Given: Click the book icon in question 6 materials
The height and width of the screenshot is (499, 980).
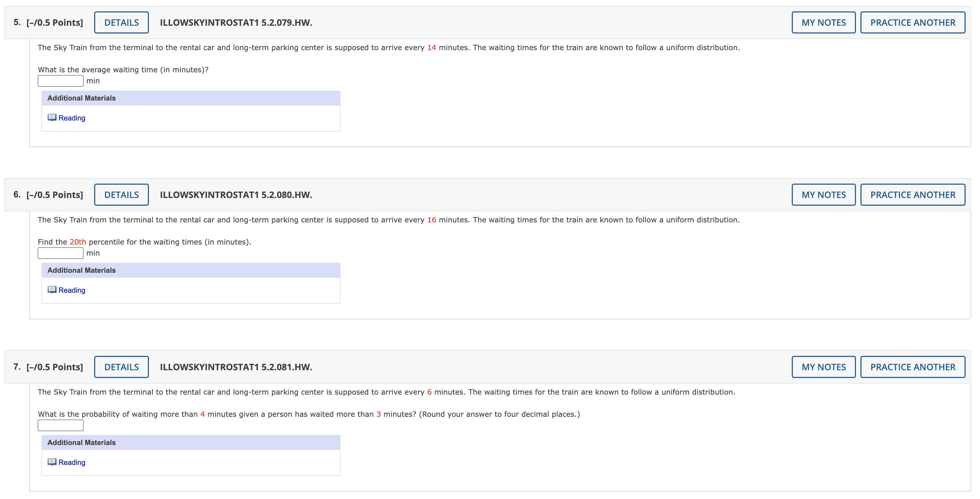Looking at the screenshot, I should [x=52, y=290].
